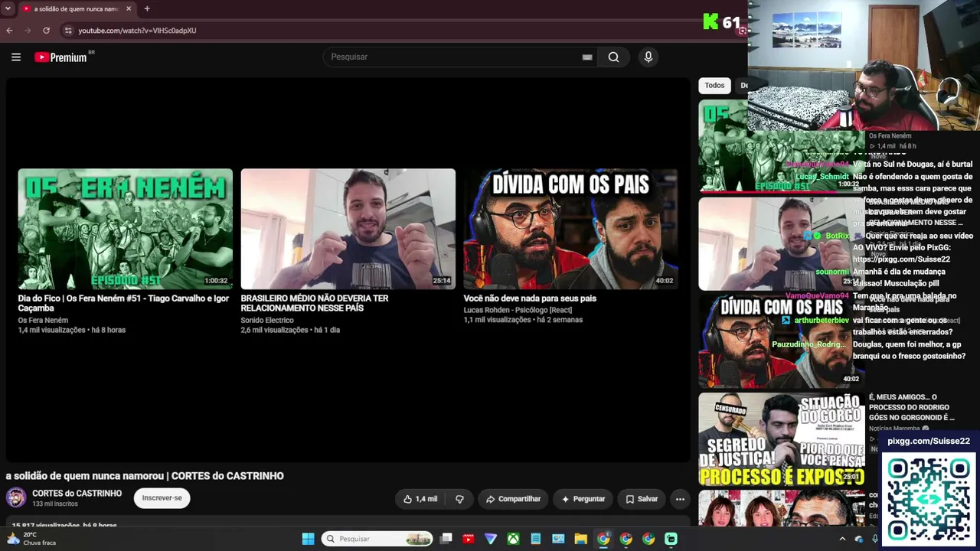Open 'Você não deve nada para seus pais' title
The image size is (980, 551).
coord(530,298)
